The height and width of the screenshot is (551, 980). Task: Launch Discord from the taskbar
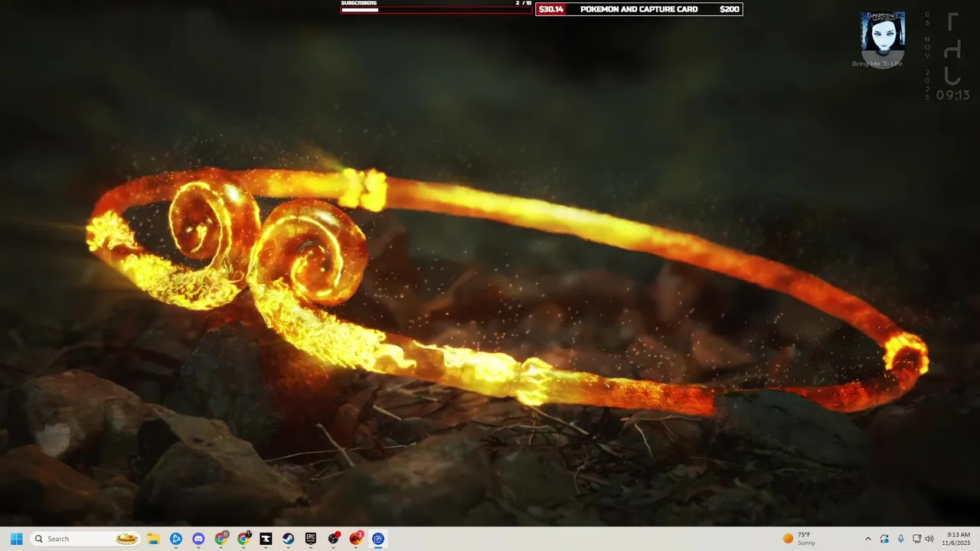coord(198,539)
